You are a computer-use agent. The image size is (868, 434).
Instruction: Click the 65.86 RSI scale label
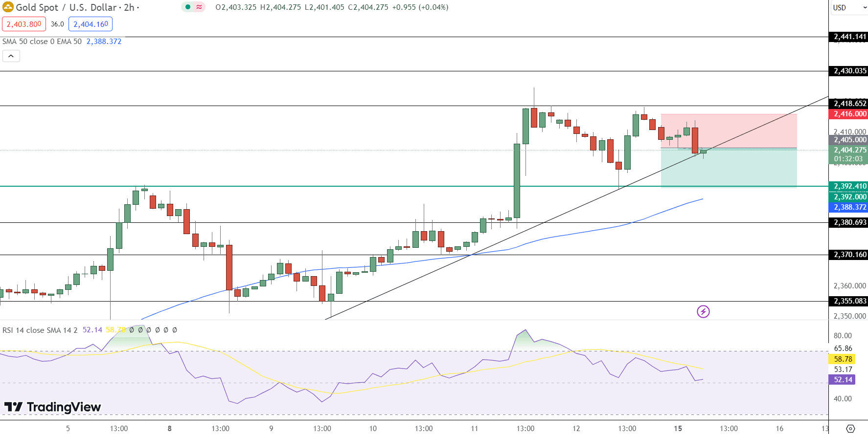point(843,348)
